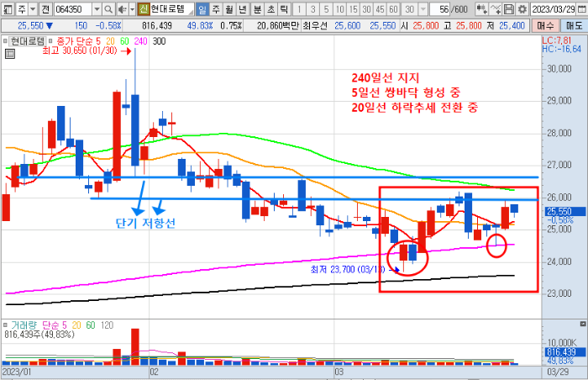The width and height of the screenshot is (588, 380).
Task: Switch to the 틱 tick chart period
Action: pos(284,9)
